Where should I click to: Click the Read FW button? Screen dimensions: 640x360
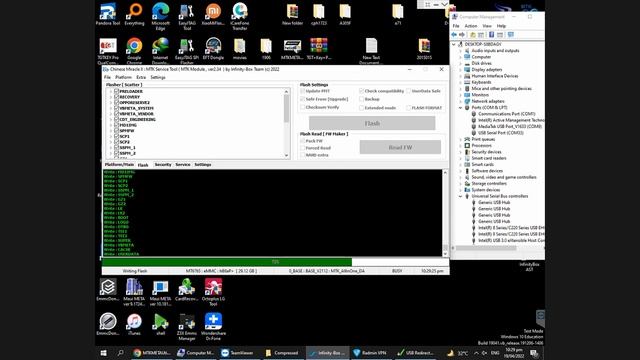click(x=400, y=147)
